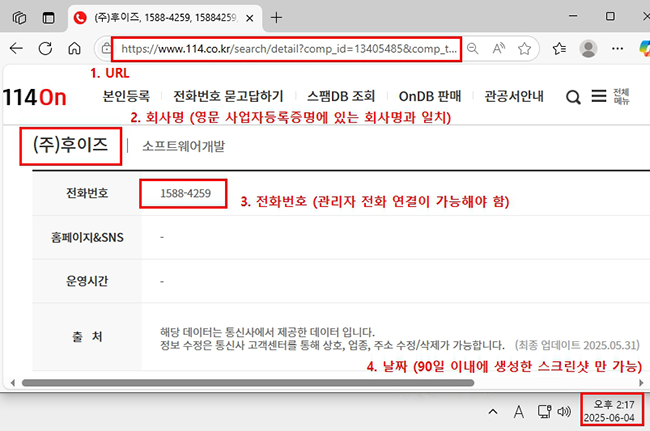
Task: Open the tab actions menu icon
Action: (x=49, y=18)
